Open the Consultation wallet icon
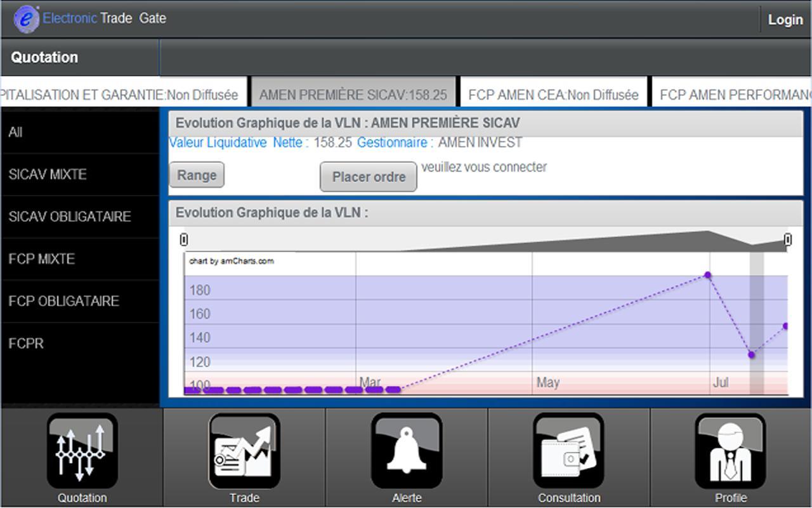 (x=569, y=451)
